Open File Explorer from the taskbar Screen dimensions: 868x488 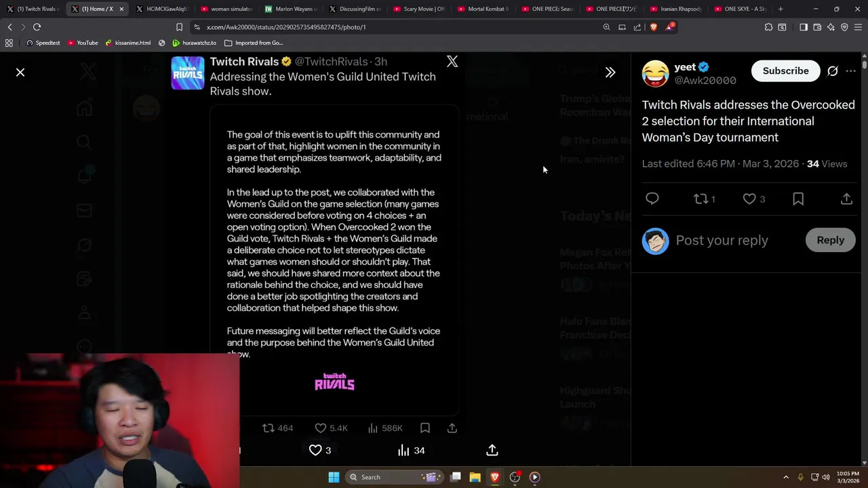pyautogui.click(x=475, y=477)
